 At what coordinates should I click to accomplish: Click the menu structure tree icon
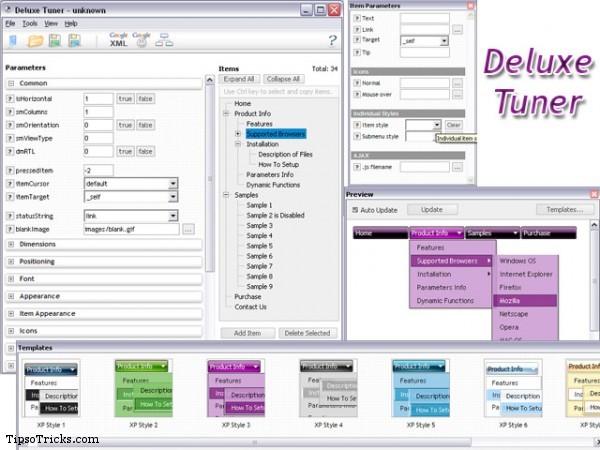(164, 40)
